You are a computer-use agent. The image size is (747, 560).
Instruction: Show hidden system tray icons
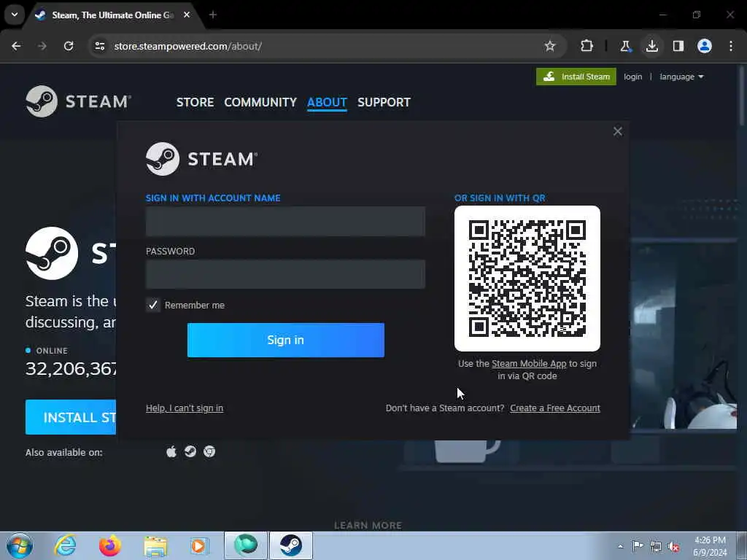tap(620, 546)
